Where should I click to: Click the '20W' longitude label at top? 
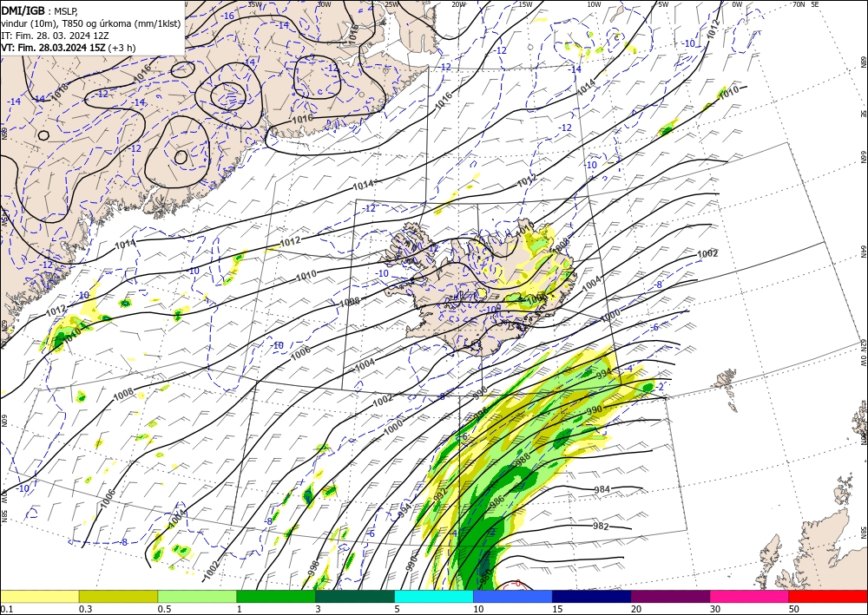click(458, 4)
